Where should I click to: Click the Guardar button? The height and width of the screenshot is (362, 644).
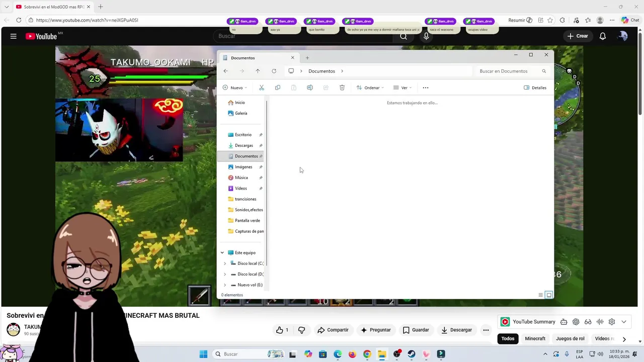416,330
